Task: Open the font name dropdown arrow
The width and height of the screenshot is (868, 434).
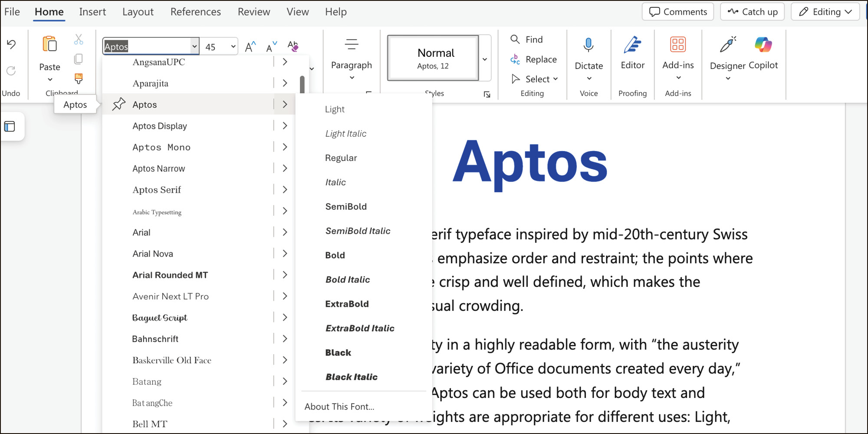Action: (194, 46)
